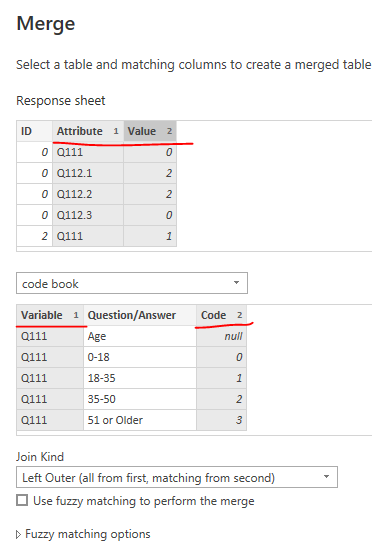Open the Join Kind dropdown
372x554 pixels.
(177, 477)
